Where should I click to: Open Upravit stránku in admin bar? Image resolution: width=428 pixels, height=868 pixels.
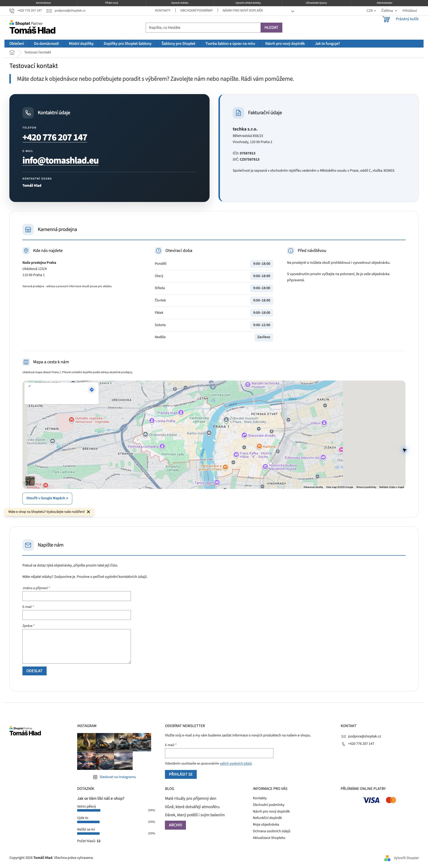click(180, 3)
